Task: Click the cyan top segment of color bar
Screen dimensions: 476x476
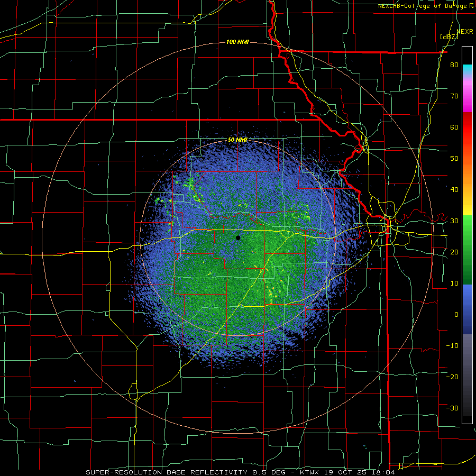Action: point(467,69)
